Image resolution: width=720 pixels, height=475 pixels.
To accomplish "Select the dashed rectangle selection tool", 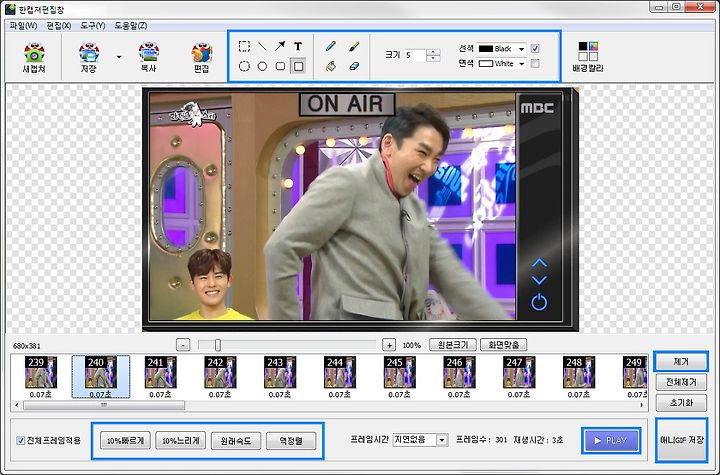I will tap(244, 46).
